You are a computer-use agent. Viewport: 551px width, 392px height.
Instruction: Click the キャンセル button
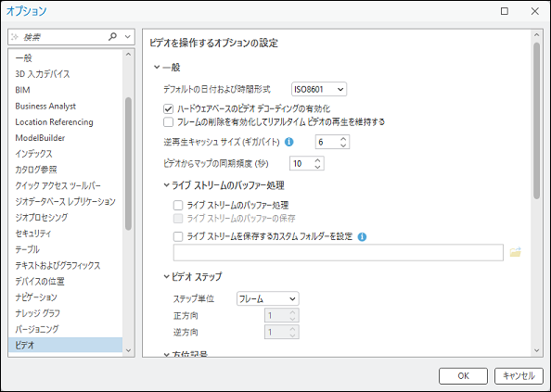coord(519,376)
